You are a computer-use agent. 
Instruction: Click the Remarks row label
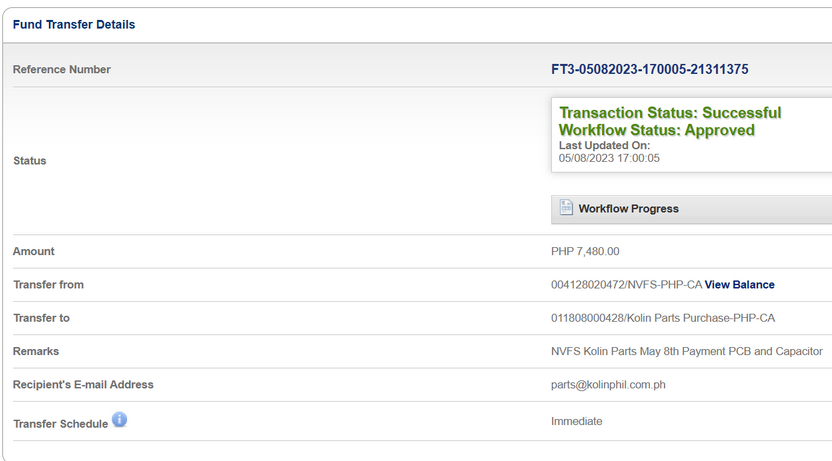point(36,351)
